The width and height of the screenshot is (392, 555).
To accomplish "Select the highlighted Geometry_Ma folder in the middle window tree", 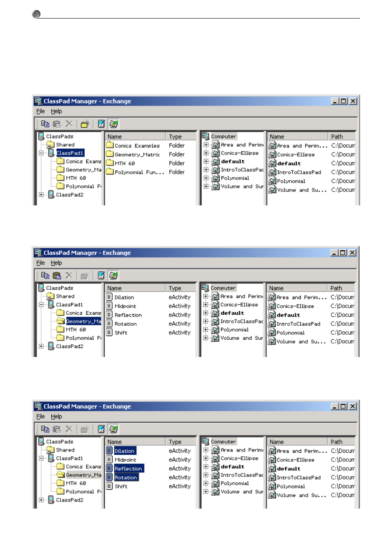I will tap(83, 321).
